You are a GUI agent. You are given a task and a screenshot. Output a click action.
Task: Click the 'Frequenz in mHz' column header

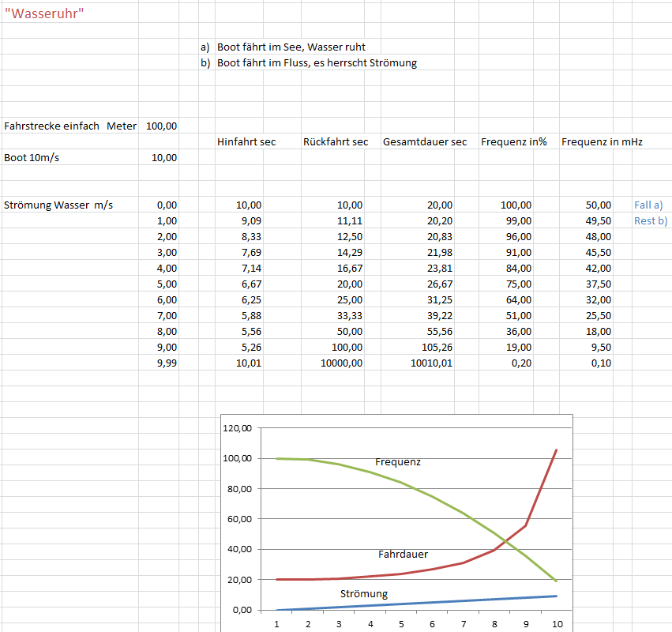click(x=603, y=142)
